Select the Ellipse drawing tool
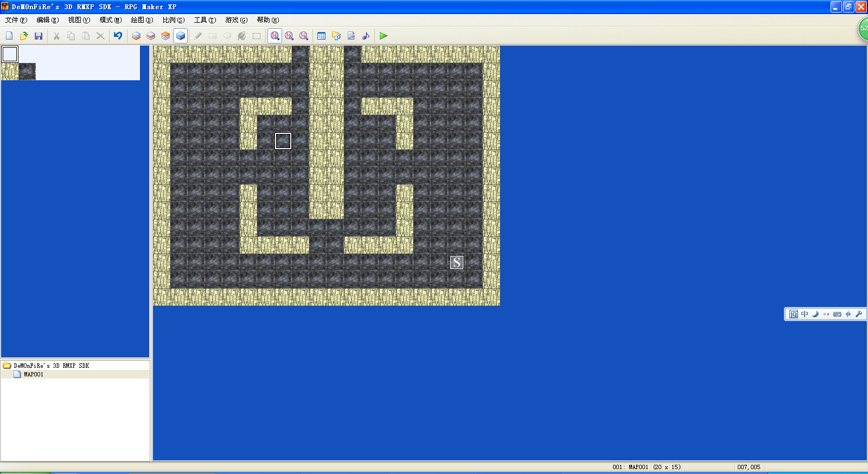This screenshot has width=868, height=474. tap(227, 36)
